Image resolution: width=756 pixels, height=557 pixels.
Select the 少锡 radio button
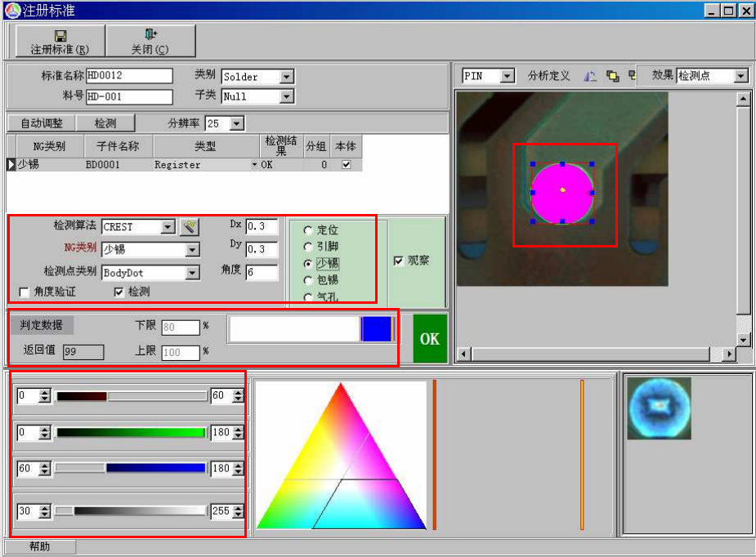point(307,264)
